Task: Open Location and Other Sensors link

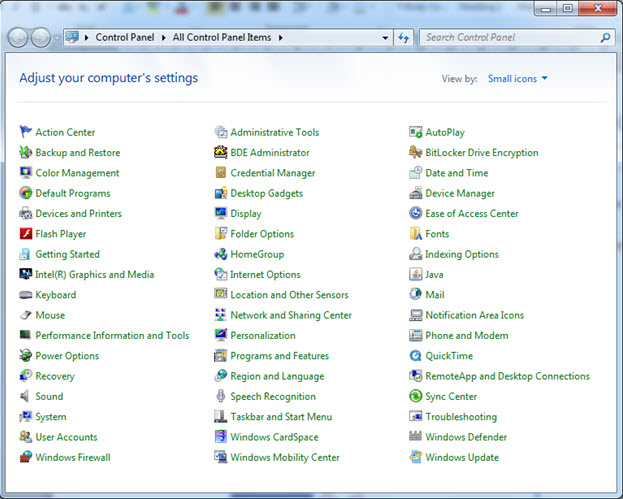Action: [289, 295]
